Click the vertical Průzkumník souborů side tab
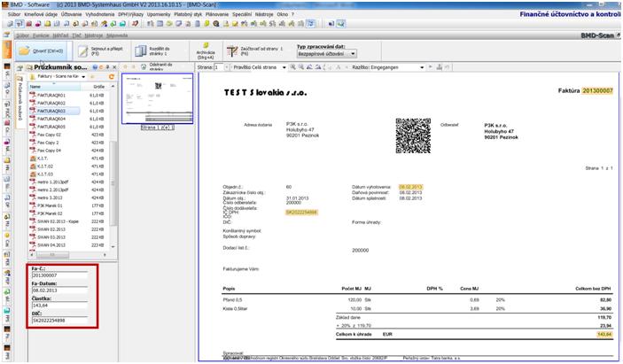The image size is (623, 364). [19, 101]
